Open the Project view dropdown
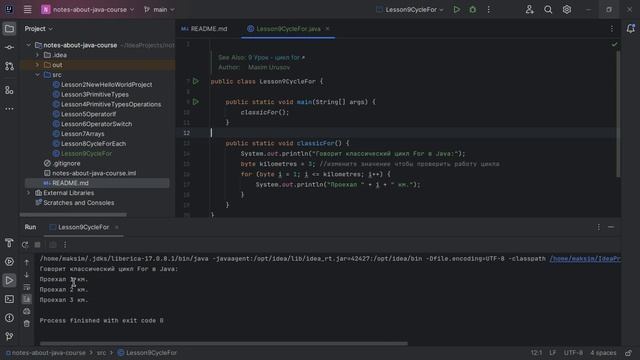The width and height of the screenshot is (640, 360). [38, 29]
